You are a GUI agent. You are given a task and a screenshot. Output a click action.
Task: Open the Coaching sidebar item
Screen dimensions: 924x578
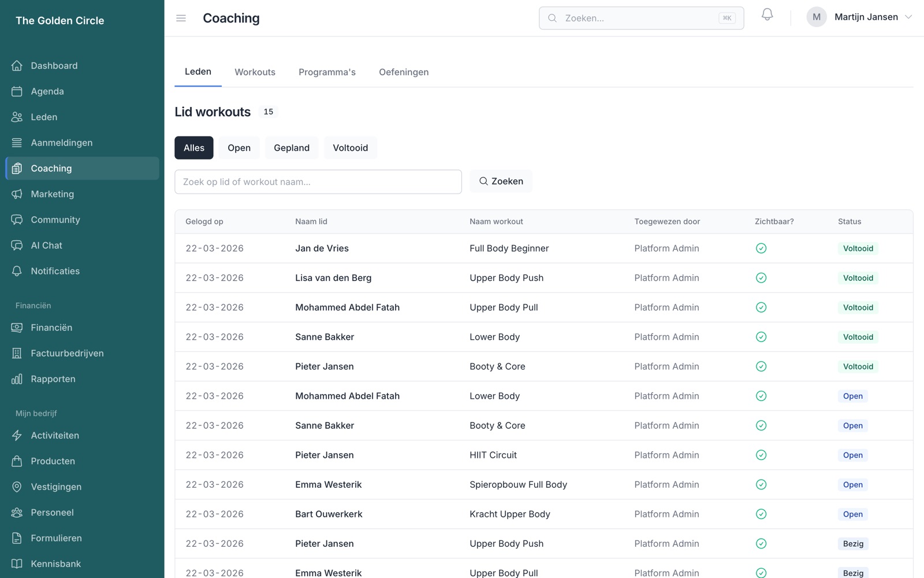pos(82,168)
